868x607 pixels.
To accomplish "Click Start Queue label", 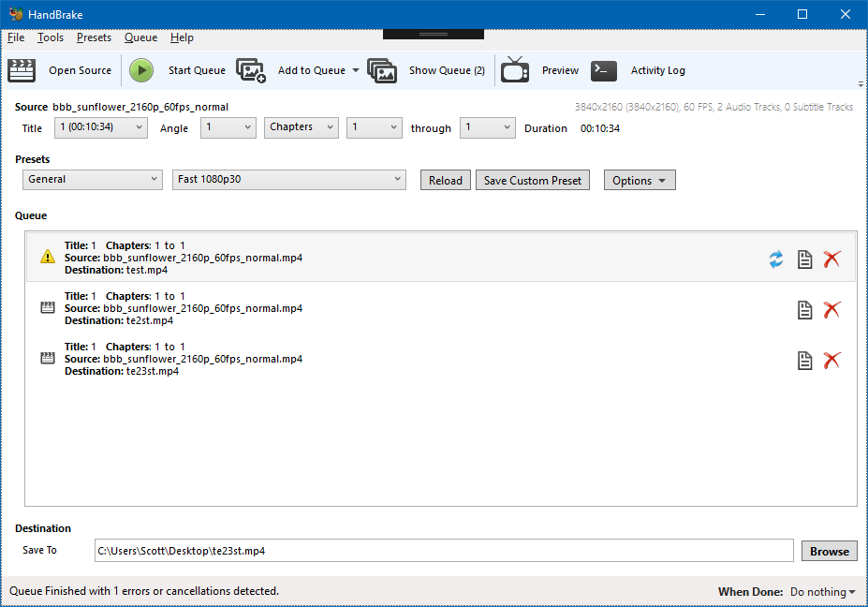I will [197, 70].
